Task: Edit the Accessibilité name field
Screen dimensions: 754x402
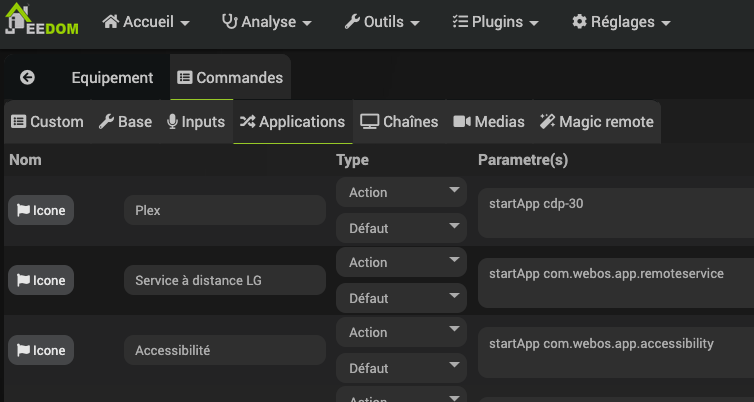Action: (x=225, y=350)
